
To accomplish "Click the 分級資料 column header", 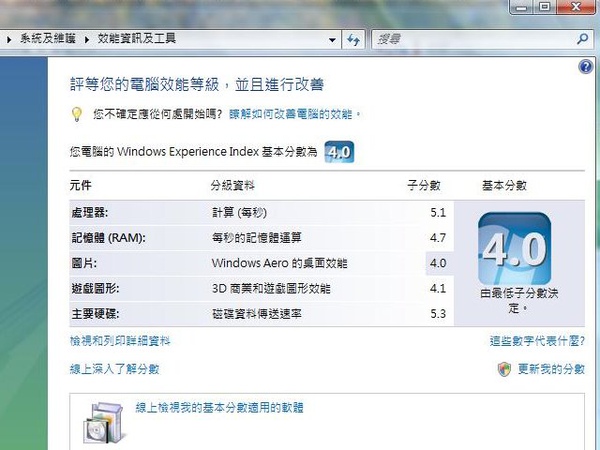I will [232, 186].
